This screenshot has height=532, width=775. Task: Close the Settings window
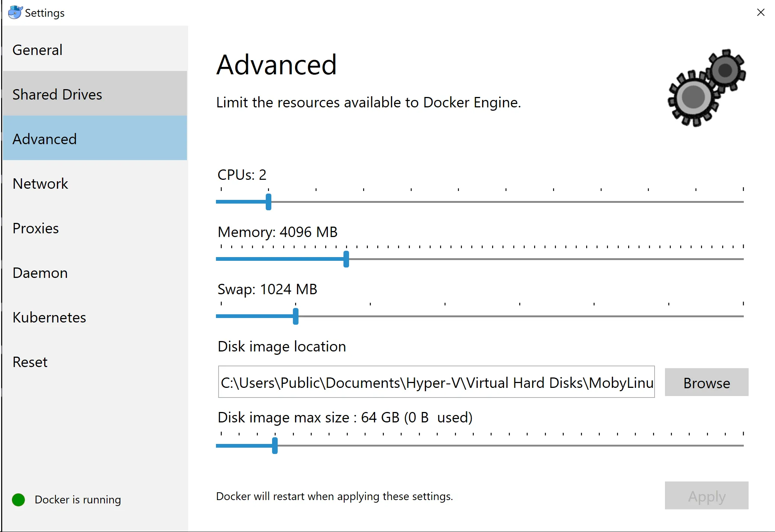761,13
